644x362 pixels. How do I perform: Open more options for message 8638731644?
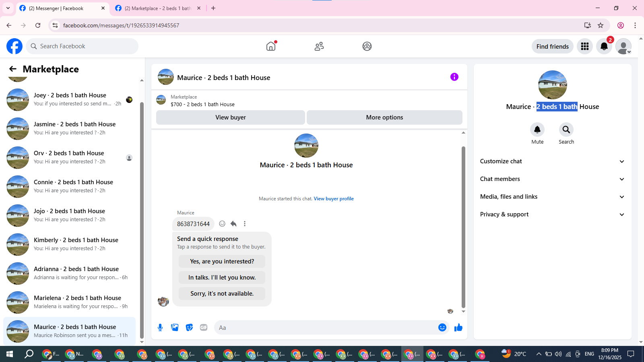point(245,224)
